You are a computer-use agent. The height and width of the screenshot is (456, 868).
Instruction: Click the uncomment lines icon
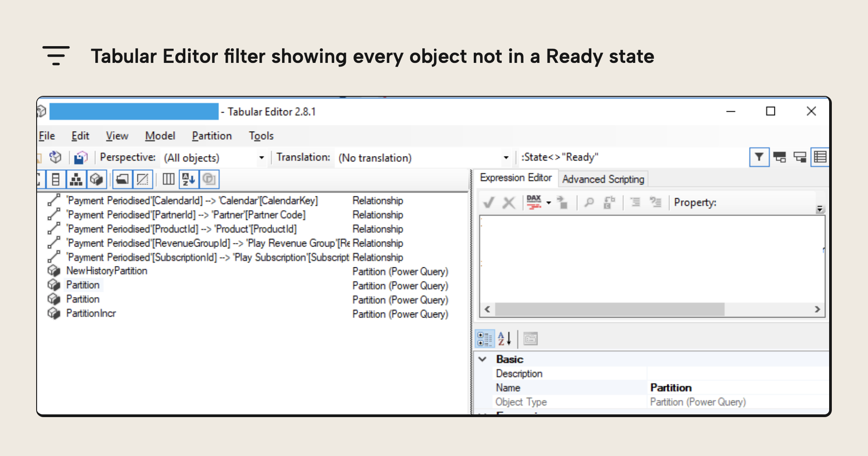656,202
